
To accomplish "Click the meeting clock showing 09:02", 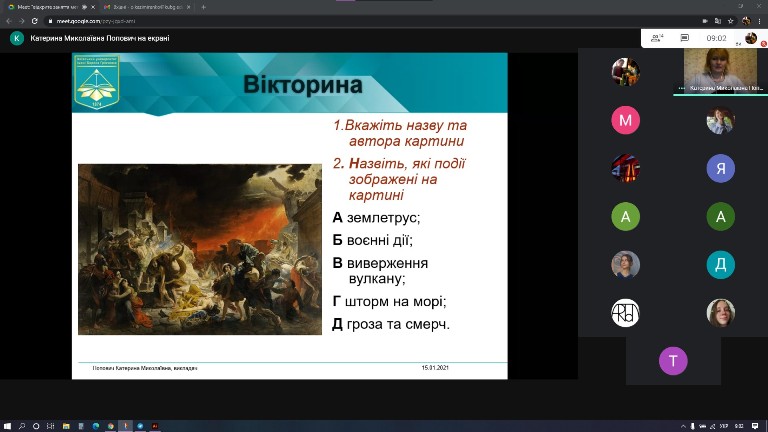I will (717, 38).
